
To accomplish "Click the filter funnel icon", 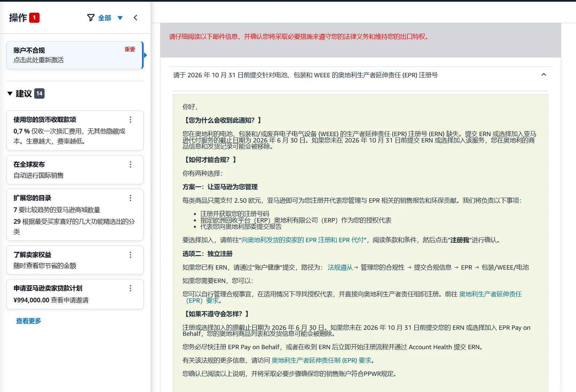I will point(91,17).
